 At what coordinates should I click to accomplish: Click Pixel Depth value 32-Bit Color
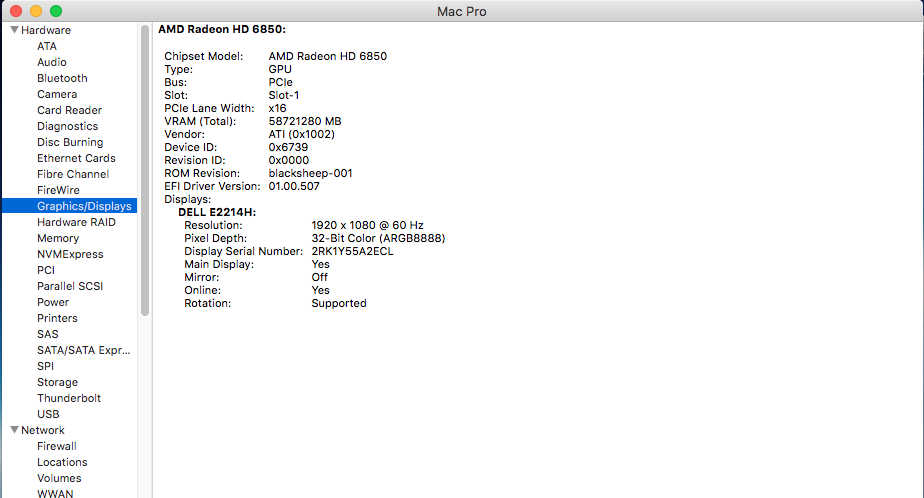(378, 238)
